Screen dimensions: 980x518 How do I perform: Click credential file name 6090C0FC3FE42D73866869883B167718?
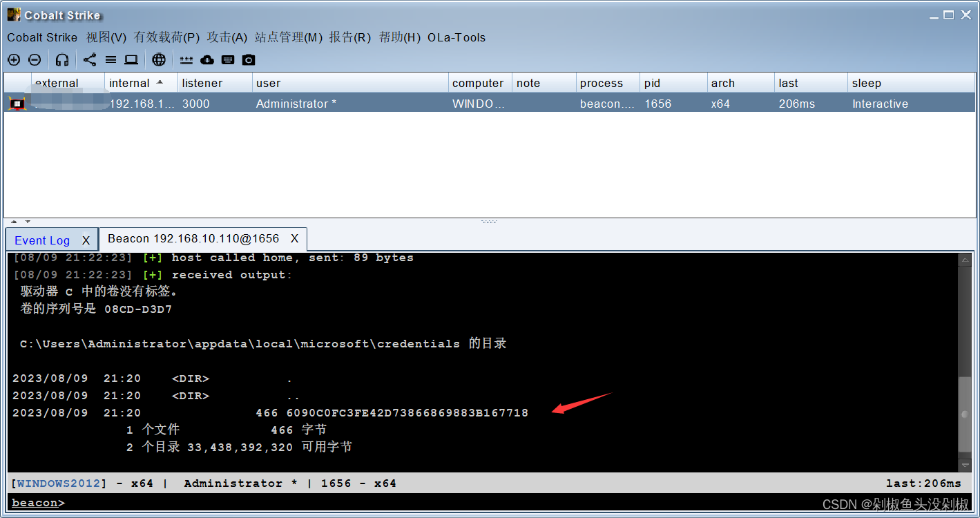[407, 413]
